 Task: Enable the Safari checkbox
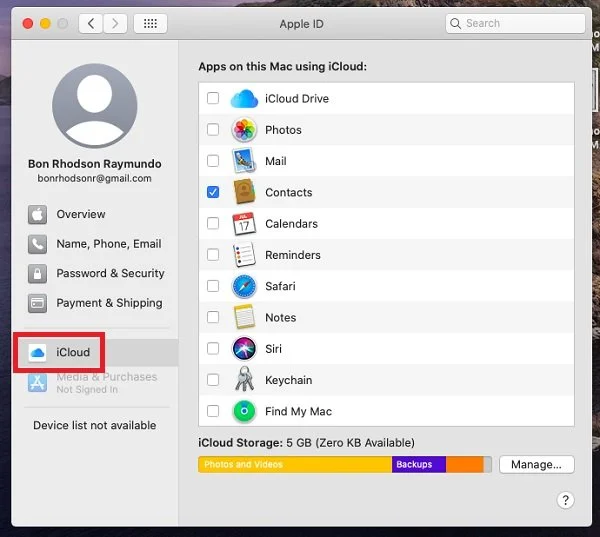click(213, 286)
